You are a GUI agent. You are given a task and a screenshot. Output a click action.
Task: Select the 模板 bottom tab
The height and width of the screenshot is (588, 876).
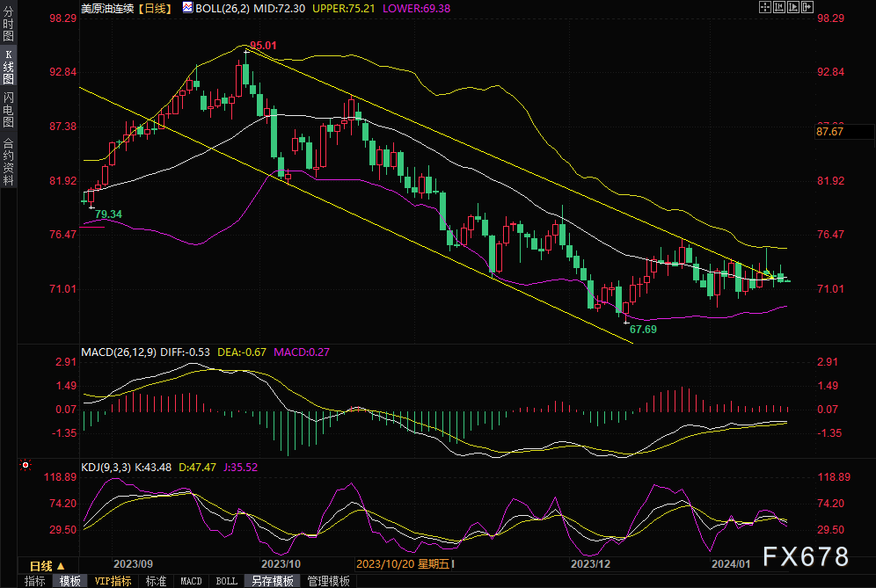(x=69, y=581)
